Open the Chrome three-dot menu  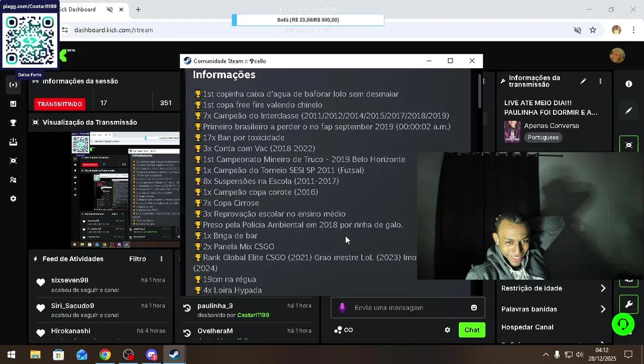[633, 30]
